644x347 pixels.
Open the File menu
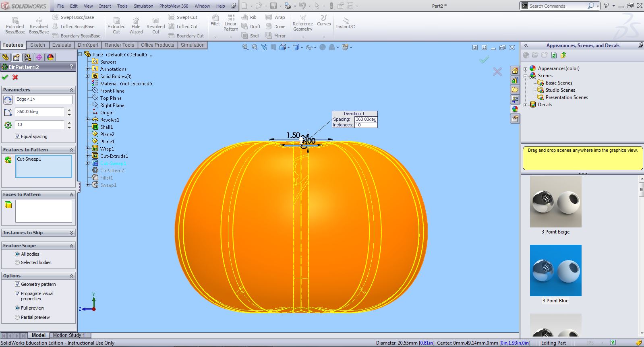(60, 6)
